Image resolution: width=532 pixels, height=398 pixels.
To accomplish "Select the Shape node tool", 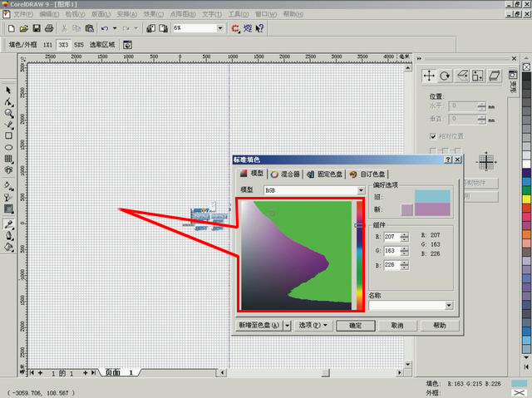I will coord(8,101).
